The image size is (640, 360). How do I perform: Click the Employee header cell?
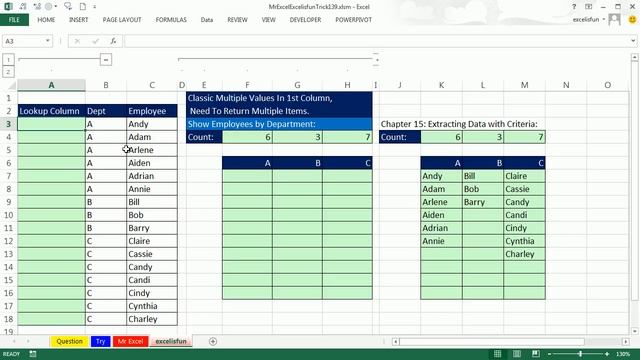click(x=152, y=111)
